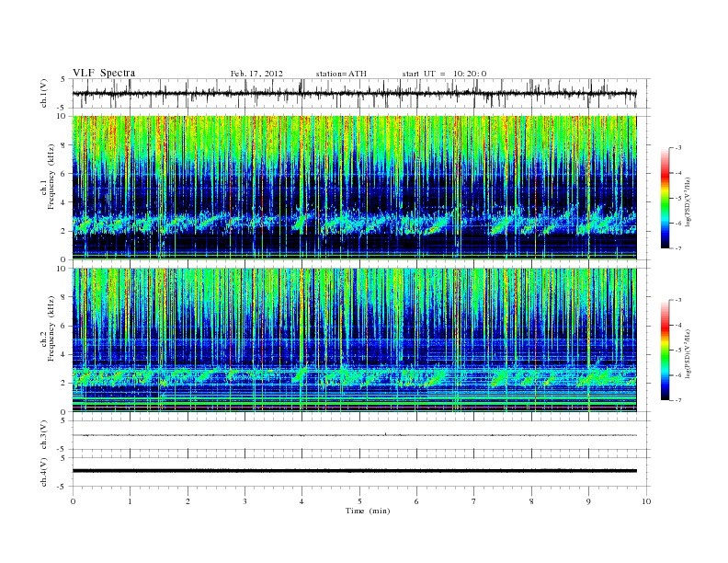728x563 pixels.
Task: Click the "start UT = 10:20:0" header text
Action: (x=444, y=74)
